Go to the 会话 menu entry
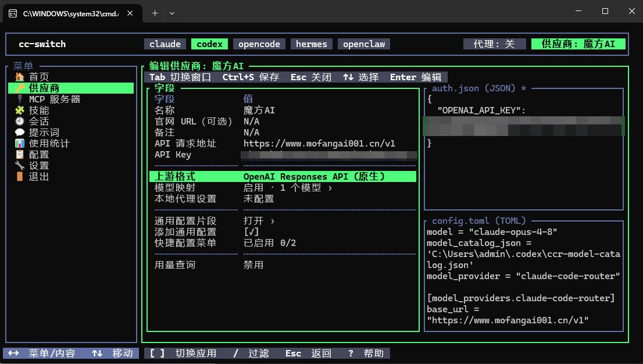The width and height of the screenshot is (643, 364). (39, 121)
